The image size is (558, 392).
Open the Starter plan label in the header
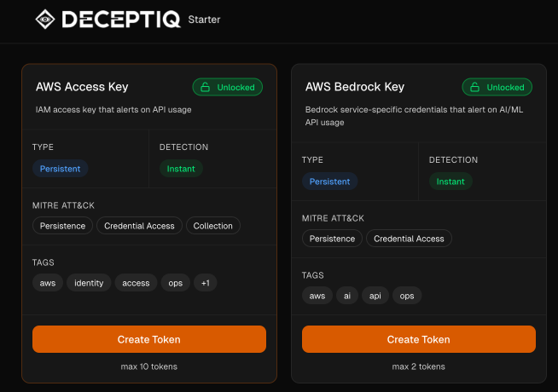click(x=203, y=19)
